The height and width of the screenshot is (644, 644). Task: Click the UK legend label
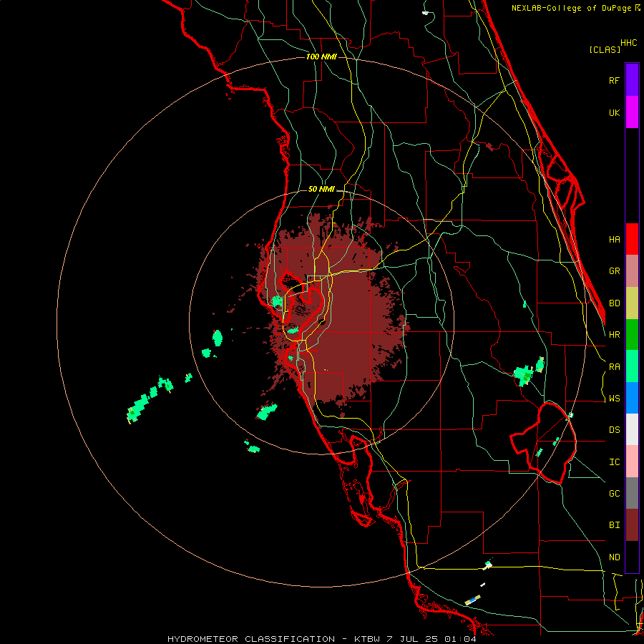[x=614, y=112]
